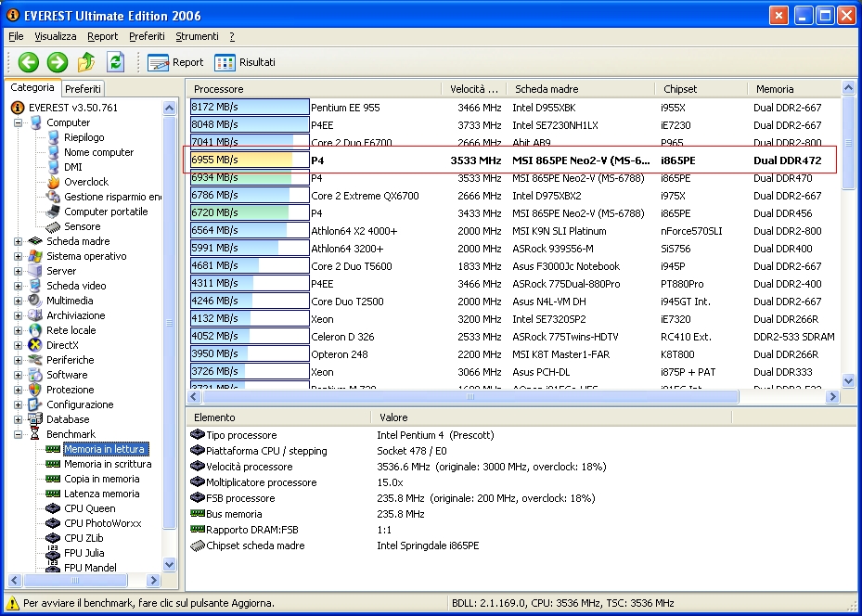Expand the Software node

[x=19, y=375]
